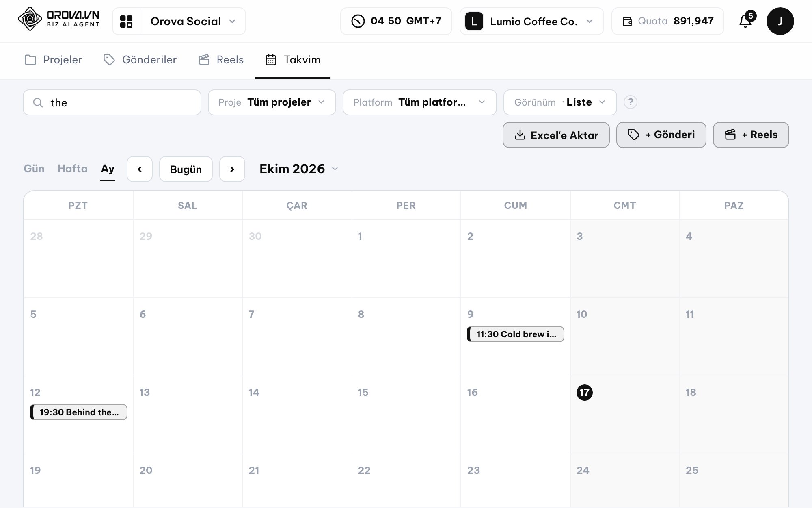Click the Bugün button
The width and height of the screenshot is (812, 508).
point(186,169)
